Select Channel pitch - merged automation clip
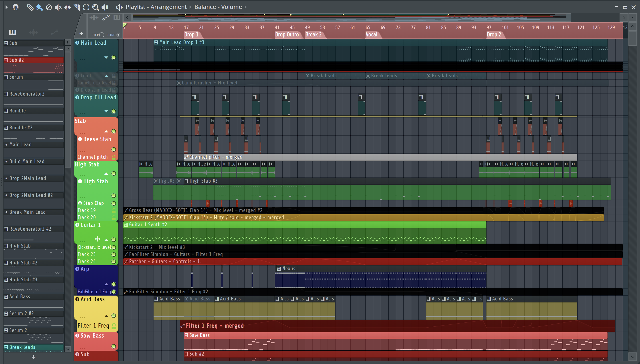640x364 pixels. pyautogui.click(x=380, y=157)
